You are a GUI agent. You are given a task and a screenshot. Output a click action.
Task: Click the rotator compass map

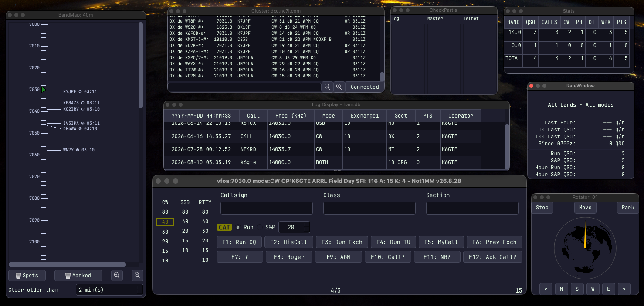pyautogui.click(x=585, y=248)
